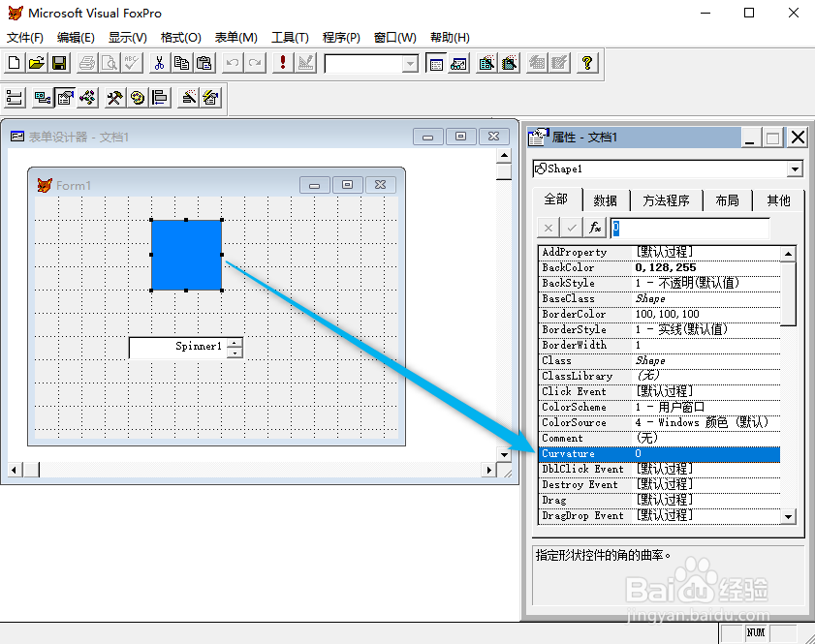This screenshot has width=815, height=644.
Task: Open the fx expression builder button
Action: (x=595, y=228)
